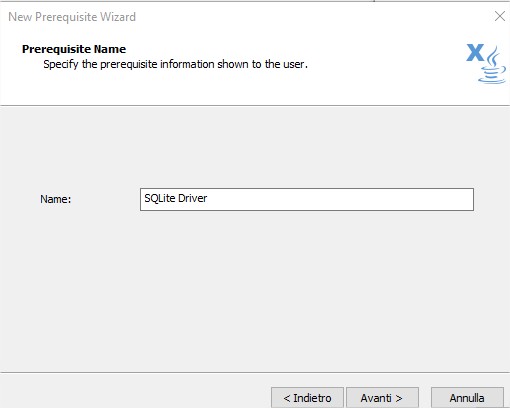
Task: Click the Java coffee cup wizard icon
Action: click(x=493, y=65)
